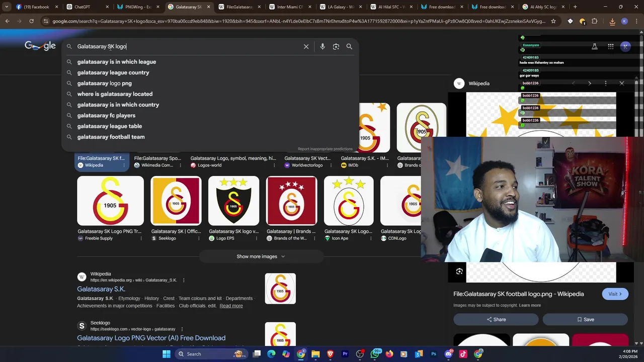Share the previewed image
The height and width of the screenshot is (362, 644).
tap(496, 319)
